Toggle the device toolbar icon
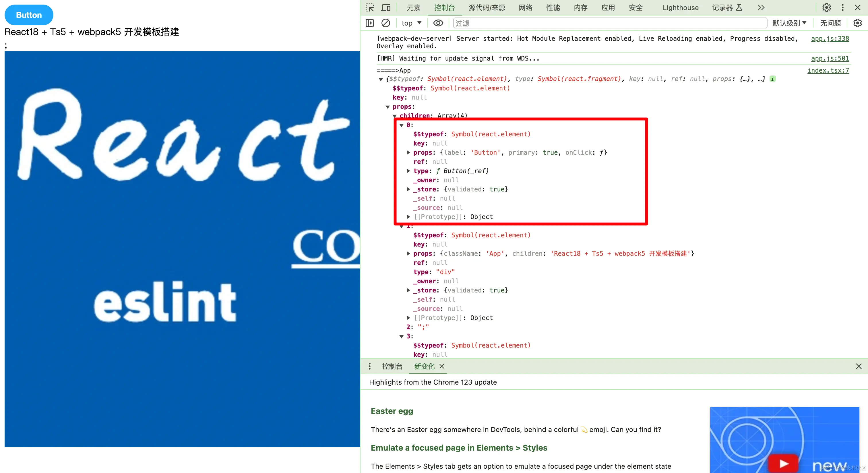Image resolution: width=868 pixels, height=473 pixels. click(x=386, y=7)
